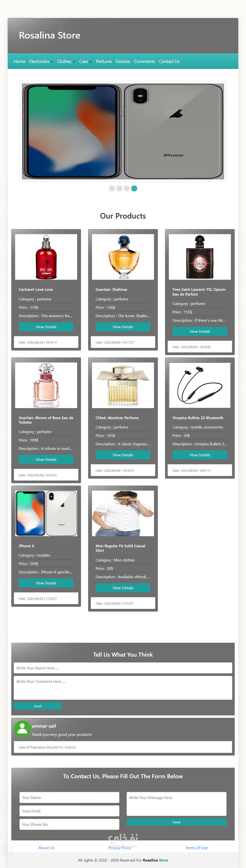Expand the Care dropdown menu

[85, 61]
